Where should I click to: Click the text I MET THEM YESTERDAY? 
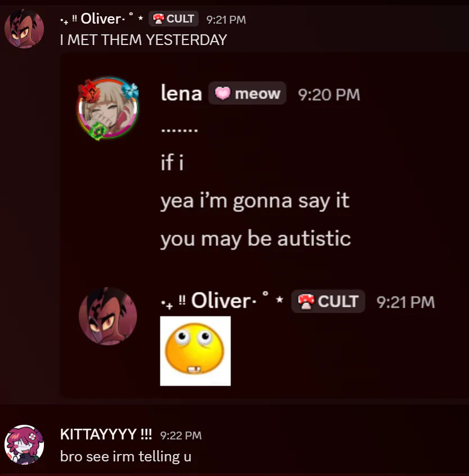pos(144,40)
